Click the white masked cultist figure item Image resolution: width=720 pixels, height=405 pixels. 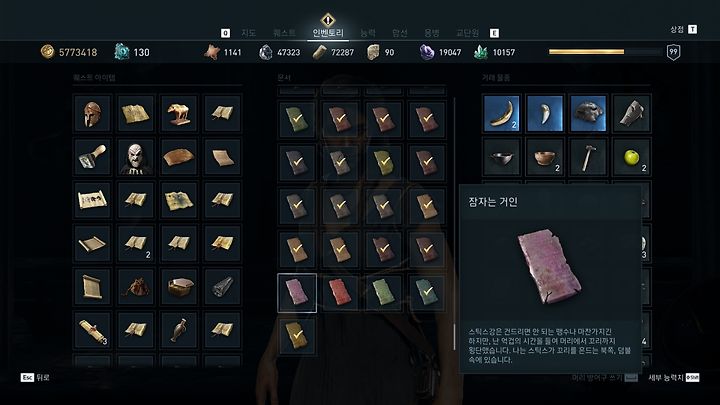point(135,157)
